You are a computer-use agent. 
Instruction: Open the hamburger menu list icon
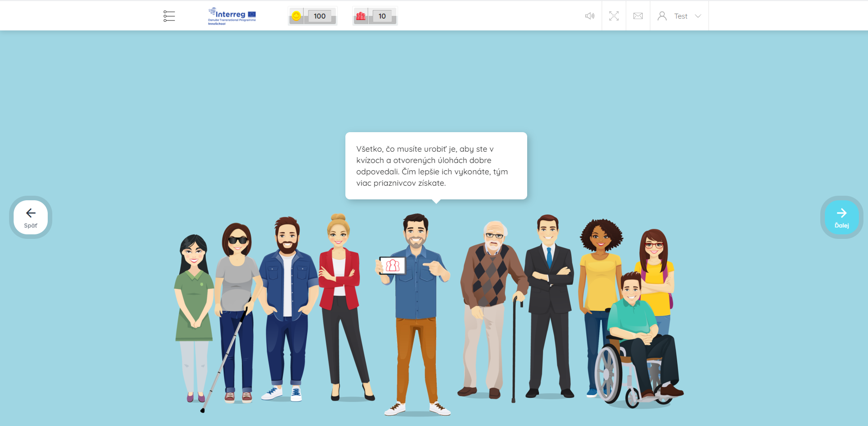click(169, 16)
